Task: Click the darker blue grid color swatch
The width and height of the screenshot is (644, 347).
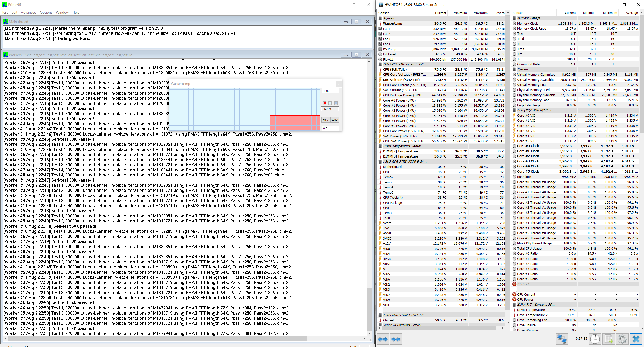Action: point(336,103)
